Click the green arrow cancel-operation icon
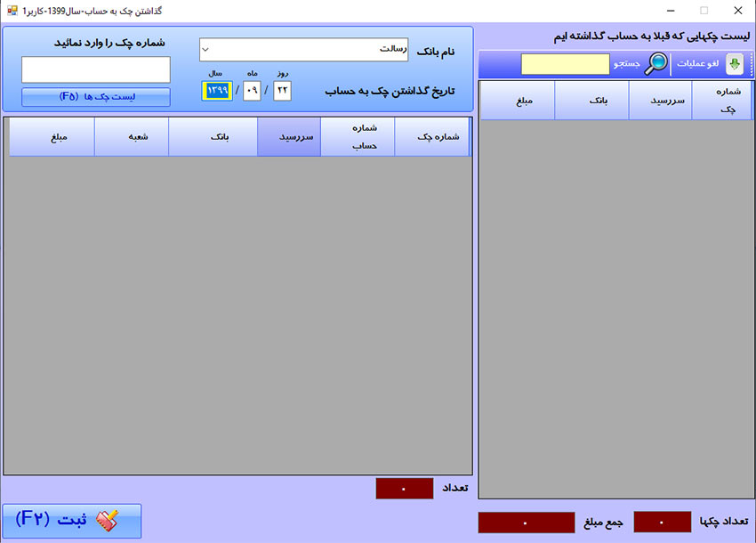 click(735, 64)
